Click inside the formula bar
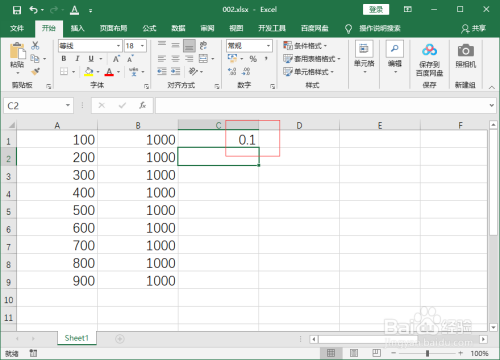This screenshot has height=360, width=500. [322, 106]
